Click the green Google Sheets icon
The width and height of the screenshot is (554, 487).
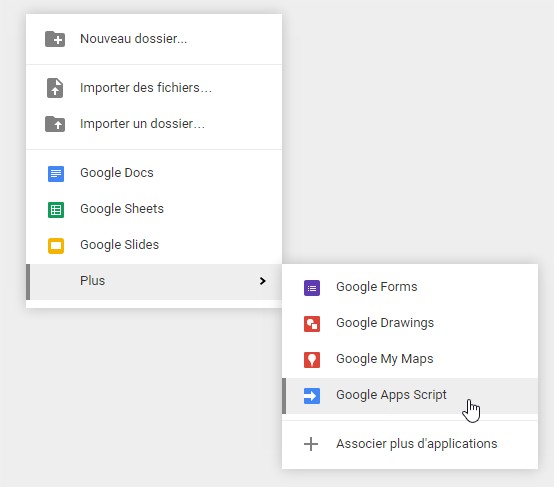56,210
